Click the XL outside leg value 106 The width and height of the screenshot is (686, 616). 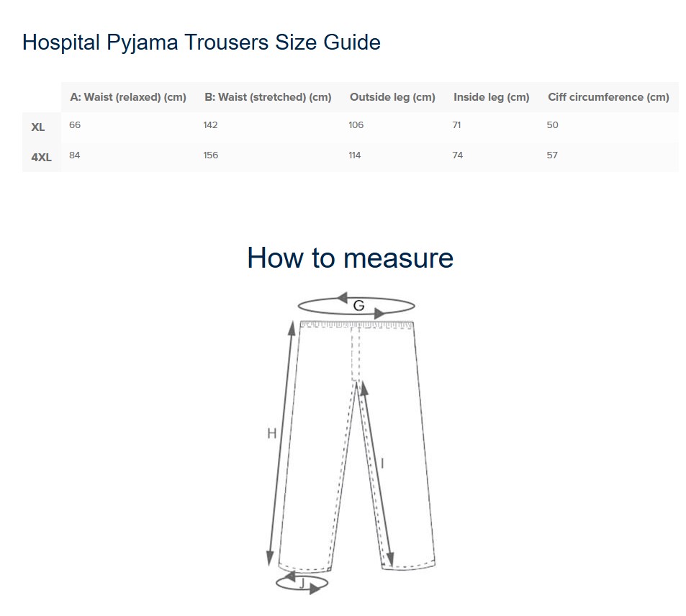click(x=356, y=125)
